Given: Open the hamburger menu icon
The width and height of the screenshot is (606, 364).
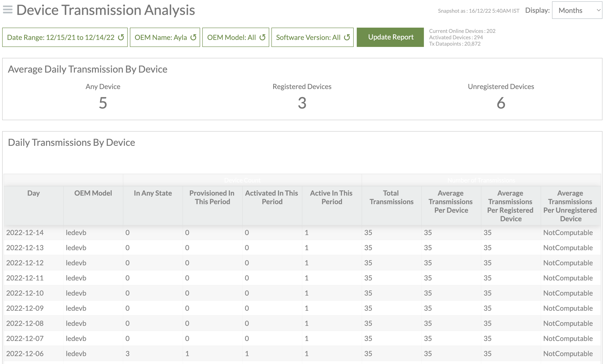Looking at the screenshot, I should 8,10.
